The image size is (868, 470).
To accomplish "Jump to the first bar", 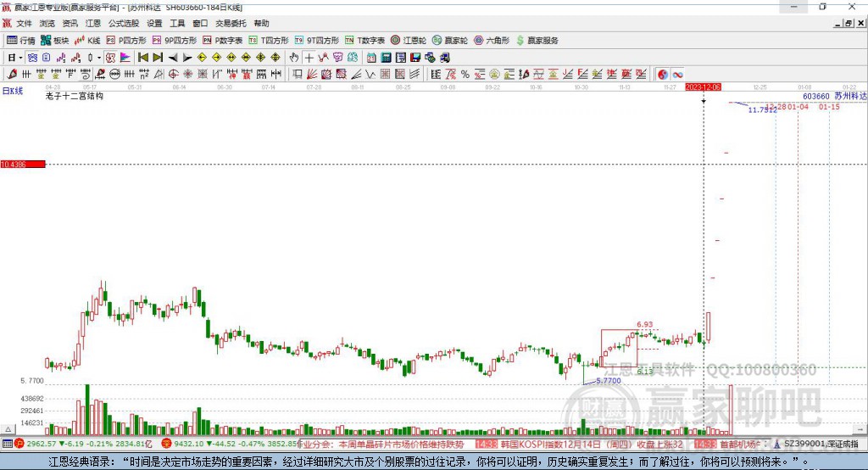I will pyautogui.click(x=143, y=58).
